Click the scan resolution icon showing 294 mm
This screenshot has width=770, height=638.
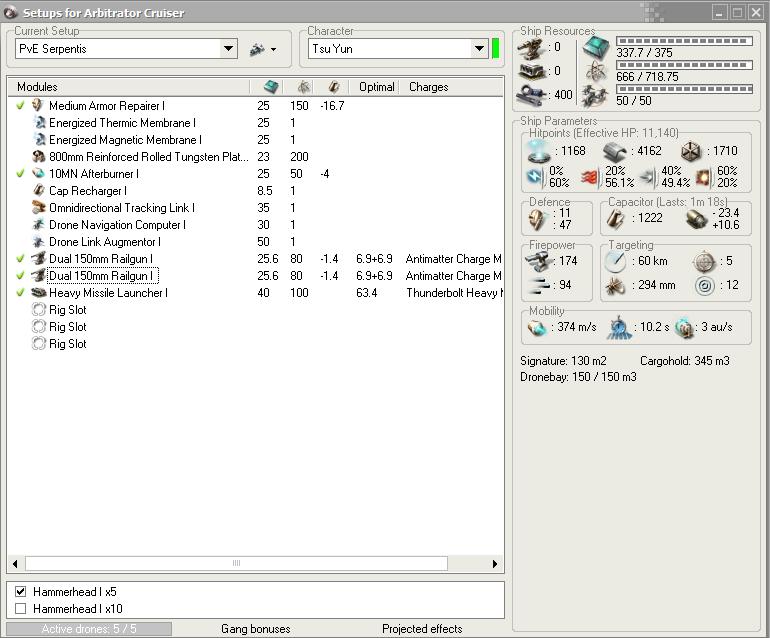click(615, 285)
